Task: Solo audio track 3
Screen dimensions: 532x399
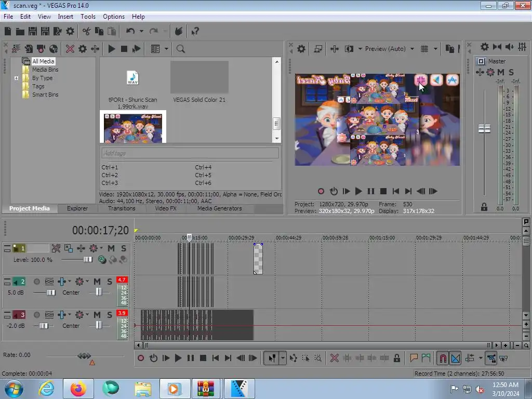Action: (109, 315)
